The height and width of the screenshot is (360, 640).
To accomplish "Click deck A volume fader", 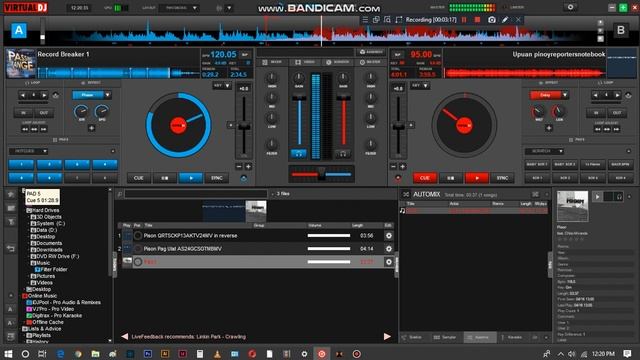I will [299, 120].
